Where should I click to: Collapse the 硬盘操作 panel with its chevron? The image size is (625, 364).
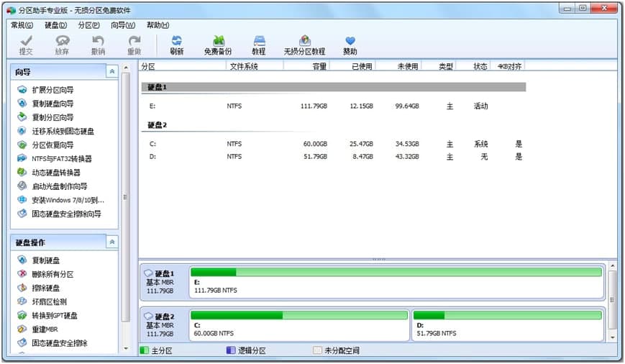coord(112,242)
